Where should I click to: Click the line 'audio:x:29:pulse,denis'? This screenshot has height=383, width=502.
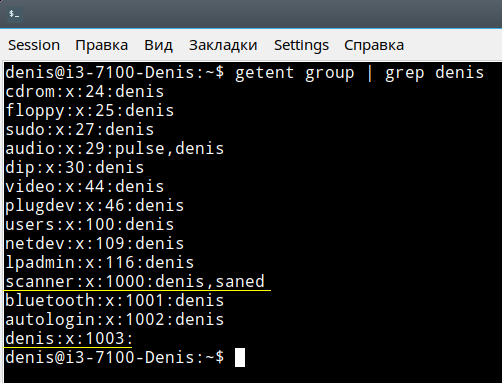(115, 149)
